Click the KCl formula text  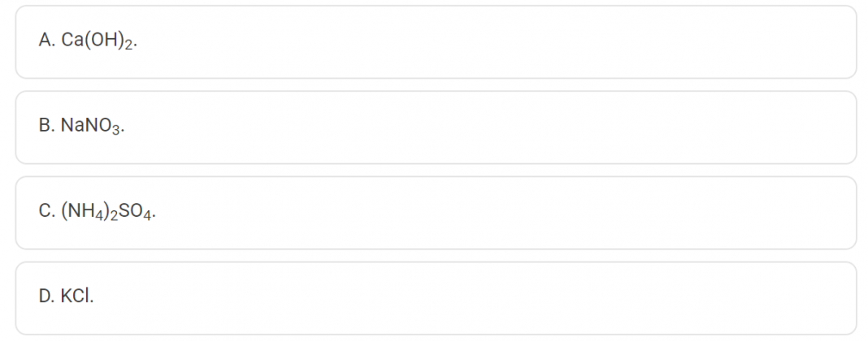click(76, 297)
